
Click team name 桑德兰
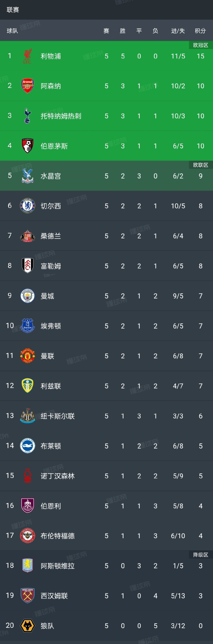click(x=51, y=236)
